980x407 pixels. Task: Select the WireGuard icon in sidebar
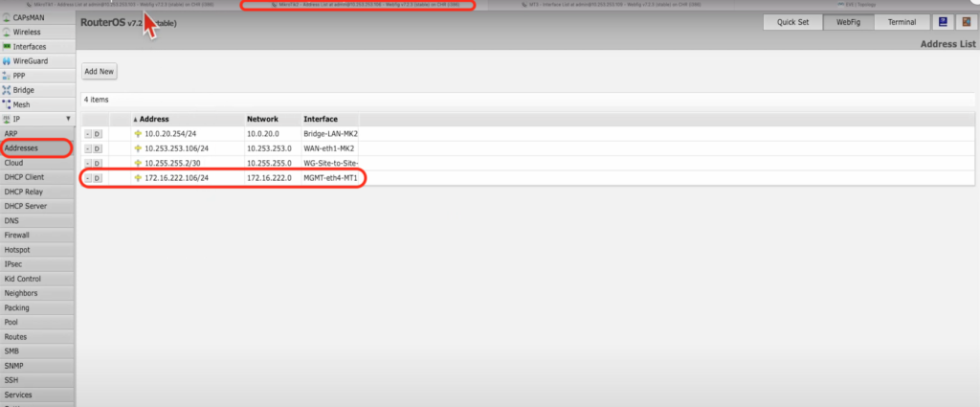7,60
